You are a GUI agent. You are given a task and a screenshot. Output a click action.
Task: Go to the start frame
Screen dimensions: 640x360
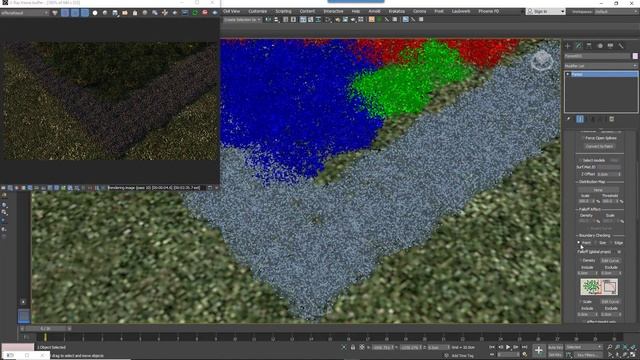pyautogui.click(x=492, y=347)
